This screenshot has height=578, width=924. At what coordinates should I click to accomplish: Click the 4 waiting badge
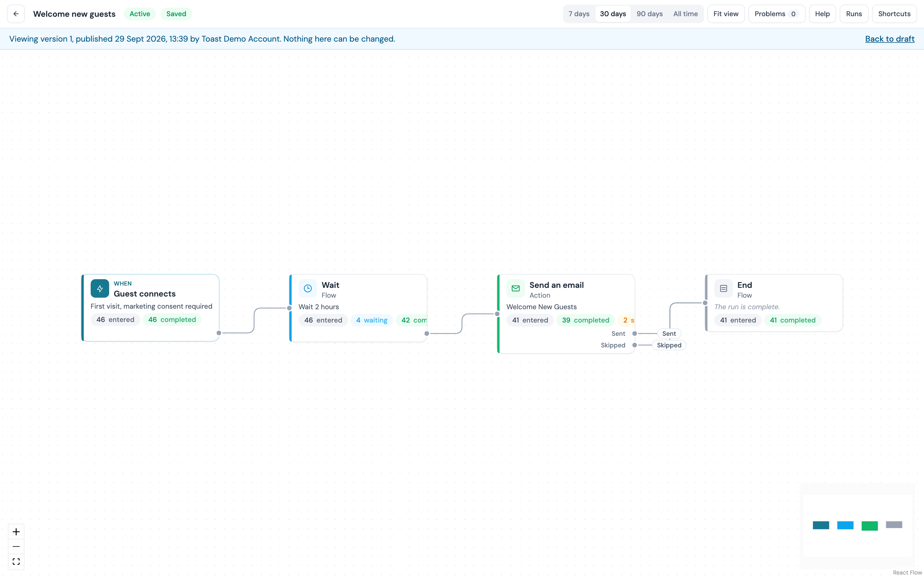372,320
